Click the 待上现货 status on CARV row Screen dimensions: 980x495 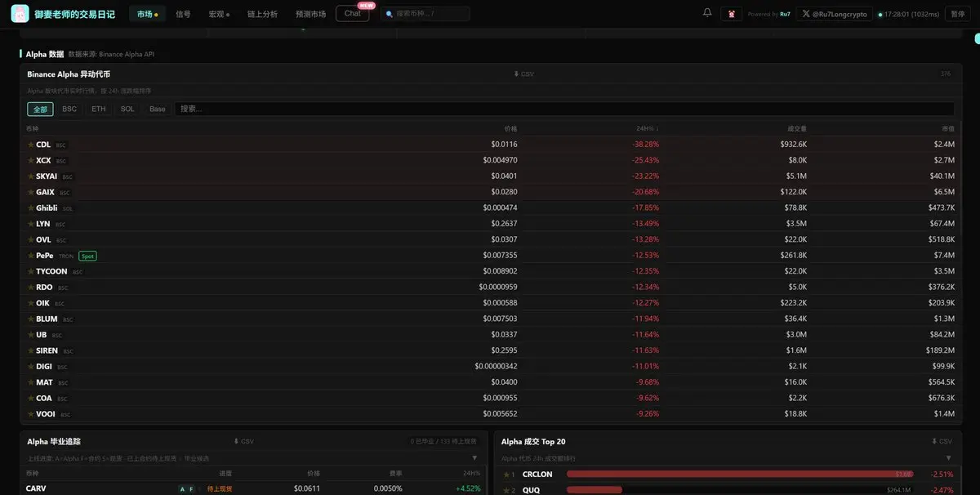click(220, 488)
